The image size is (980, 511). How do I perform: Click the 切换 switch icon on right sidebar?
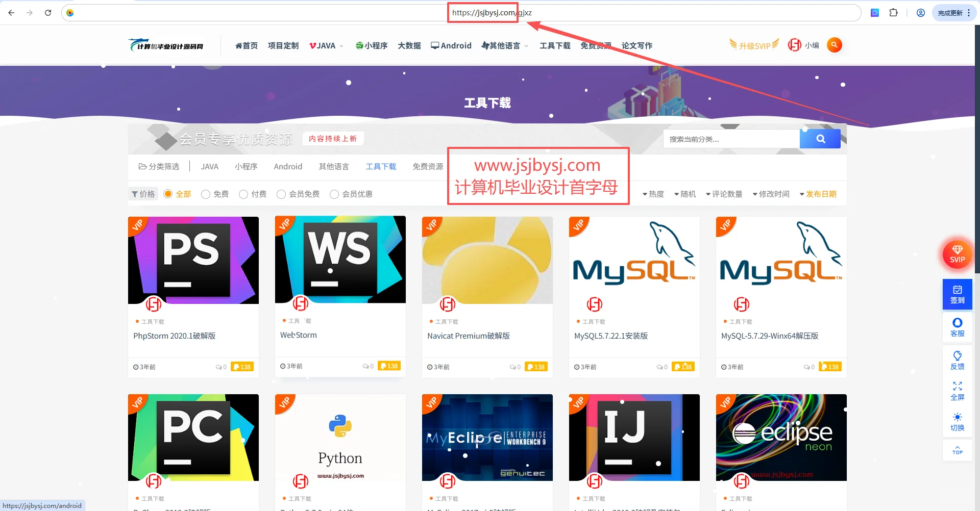click(957, 422)
